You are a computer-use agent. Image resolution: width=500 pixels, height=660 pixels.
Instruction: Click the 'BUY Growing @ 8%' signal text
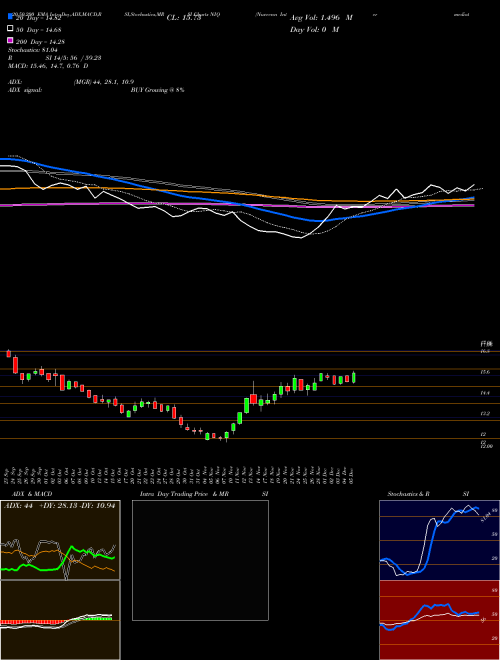[157, 90]
